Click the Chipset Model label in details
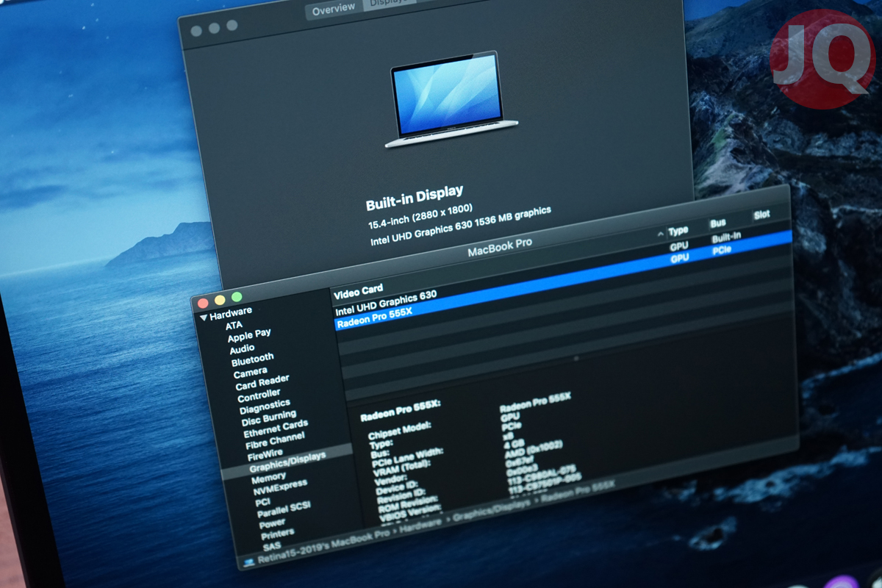Screen dimensions: 882x588 [399, 430]
